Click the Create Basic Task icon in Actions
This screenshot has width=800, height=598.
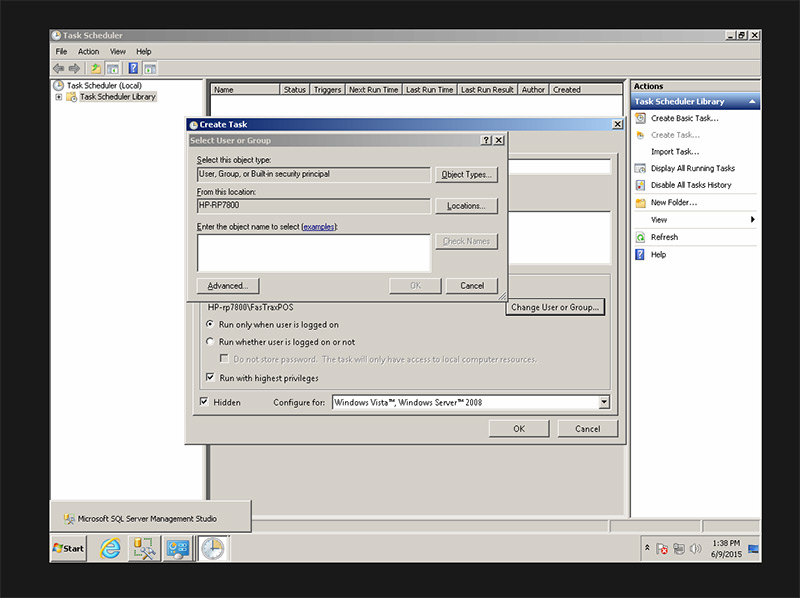click(x=640, y=118)
